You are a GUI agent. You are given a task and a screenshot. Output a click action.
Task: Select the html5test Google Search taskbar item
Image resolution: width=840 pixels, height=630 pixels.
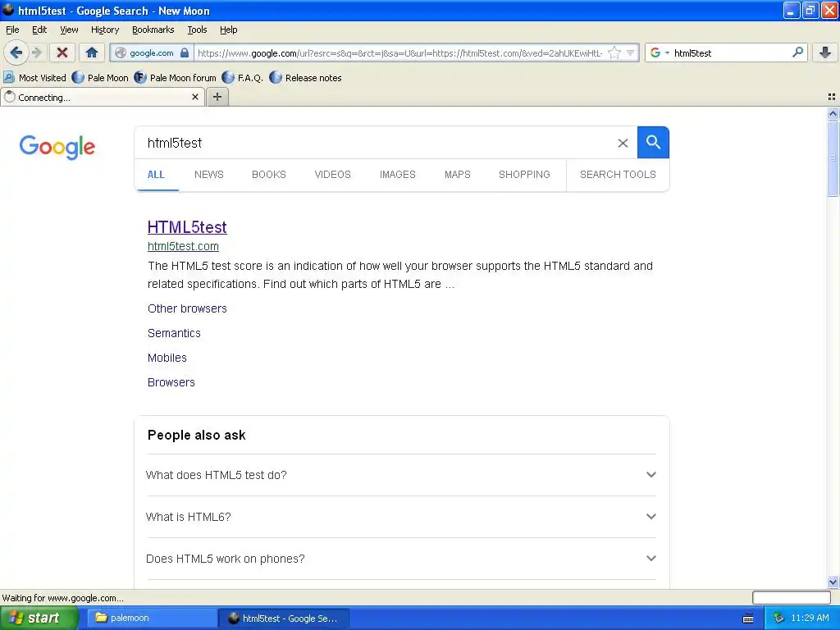(285, 618)
